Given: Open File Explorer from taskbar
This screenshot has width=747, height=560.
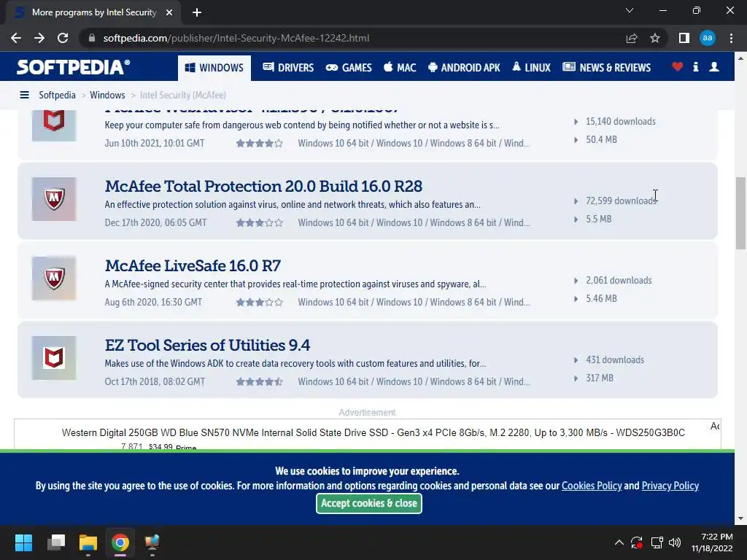Looking at the screenshot, I should pos(88,542).
